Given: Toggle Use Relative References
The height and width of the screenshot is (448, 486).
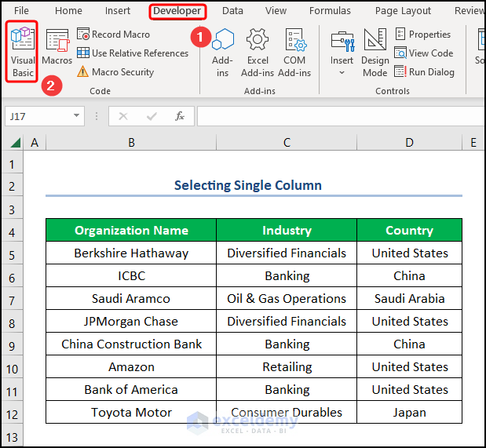Looking at the screenshot, I should coord(132,53).
